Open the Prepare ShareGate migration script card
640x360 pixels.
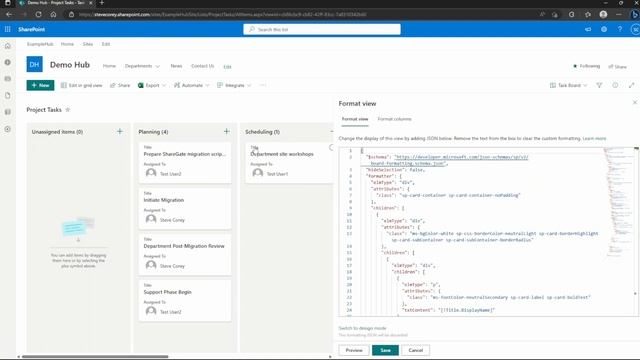click(x=185, y=162)
